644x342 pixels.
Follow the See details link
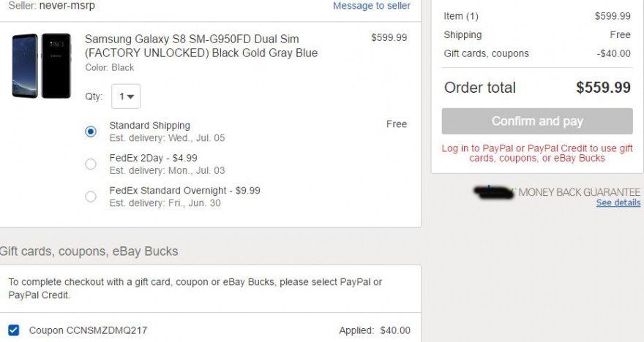pyautogui.click(x=618, y=203)
